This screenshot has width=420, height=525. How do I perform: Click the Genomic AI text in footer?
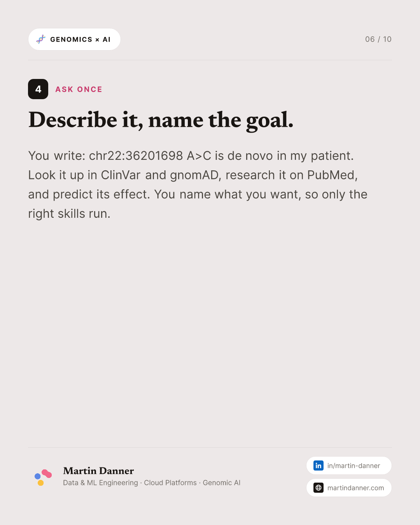(222, 483)
